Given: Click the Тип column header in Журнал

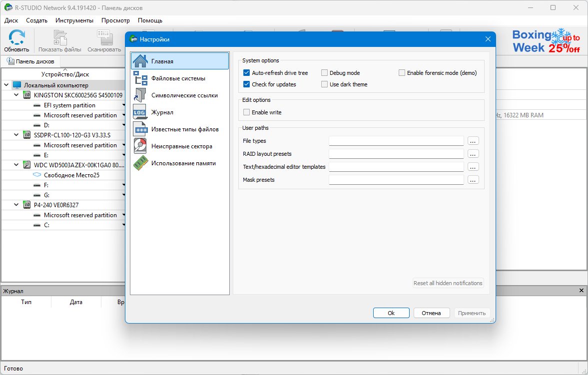Looking at the screenshot, I should [26, 302].
